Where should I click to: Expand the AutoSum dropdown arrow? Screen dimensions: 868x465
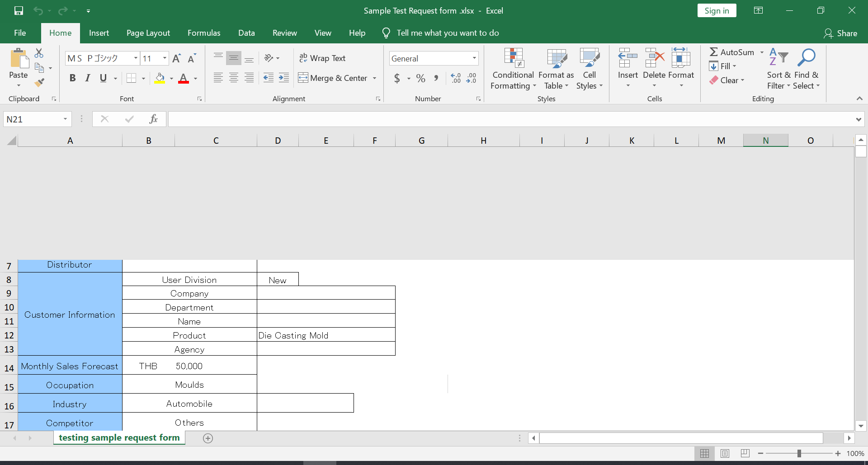pos(762,52)
